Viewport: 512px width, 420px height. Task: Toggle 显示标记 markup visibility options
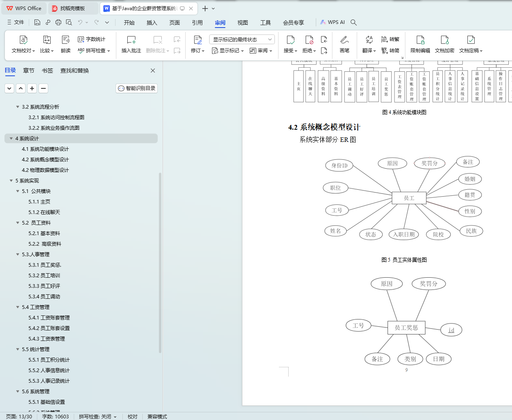(x=226, y=50)
